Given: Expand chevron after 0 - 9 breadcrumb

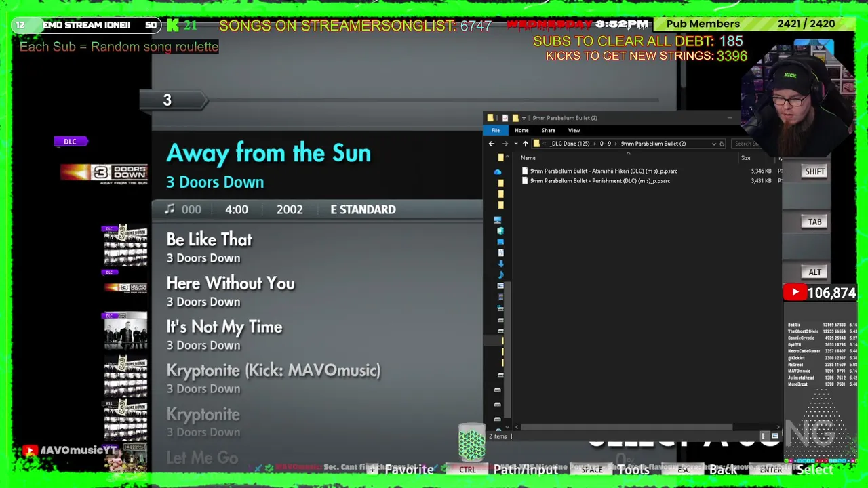Looking at the screenshot, I should coord(616,144).
